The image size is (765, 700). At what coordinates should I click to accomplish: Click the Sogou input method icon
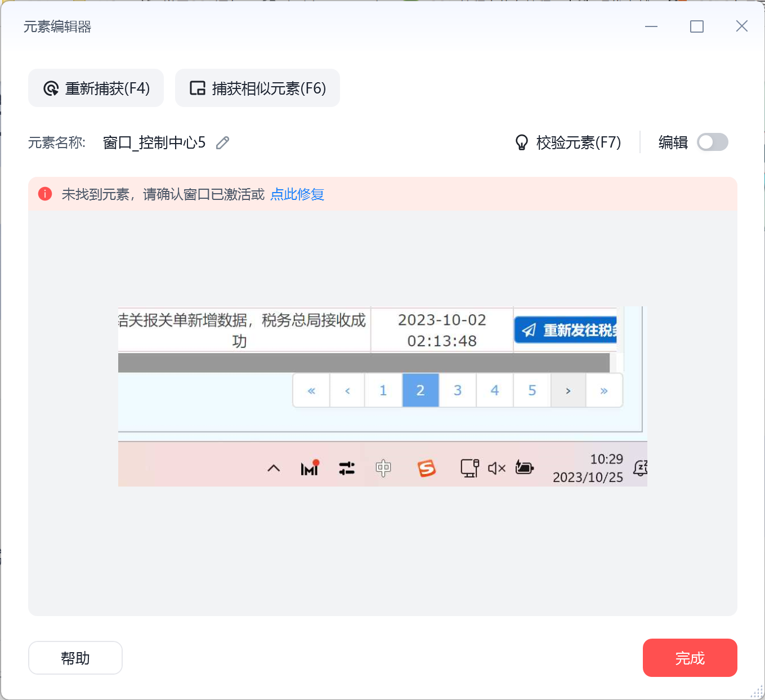pyautogui.click(x=427, y=468)
